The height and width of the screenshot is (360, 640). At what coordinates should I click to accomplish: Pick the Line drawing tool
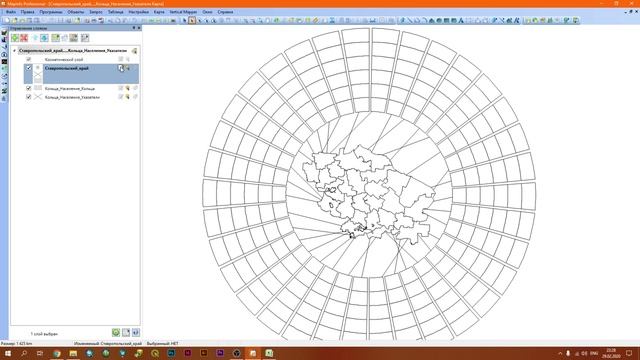tap(410, 20)
